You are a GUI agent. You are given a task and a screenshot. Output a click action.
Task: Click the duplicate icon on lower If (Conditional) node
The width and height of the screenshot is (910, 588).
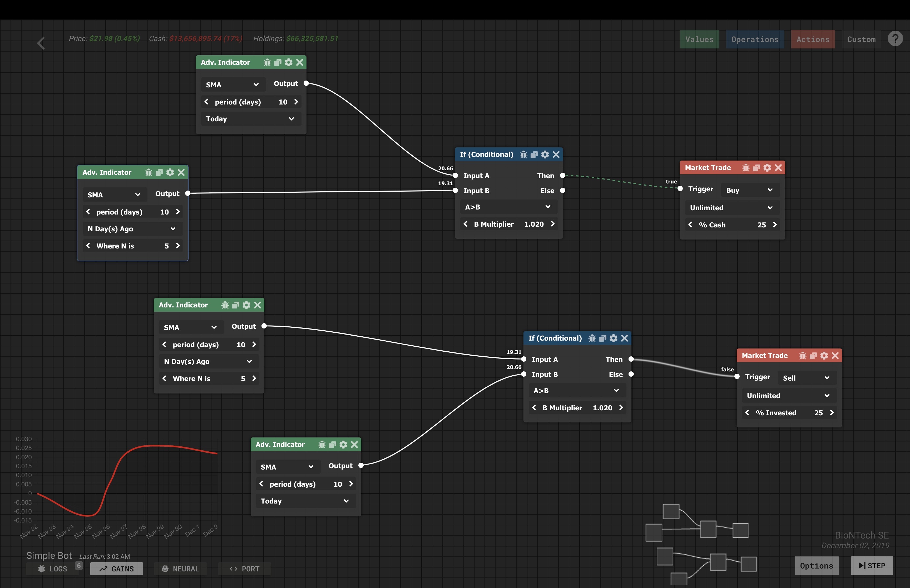[603, 338]
